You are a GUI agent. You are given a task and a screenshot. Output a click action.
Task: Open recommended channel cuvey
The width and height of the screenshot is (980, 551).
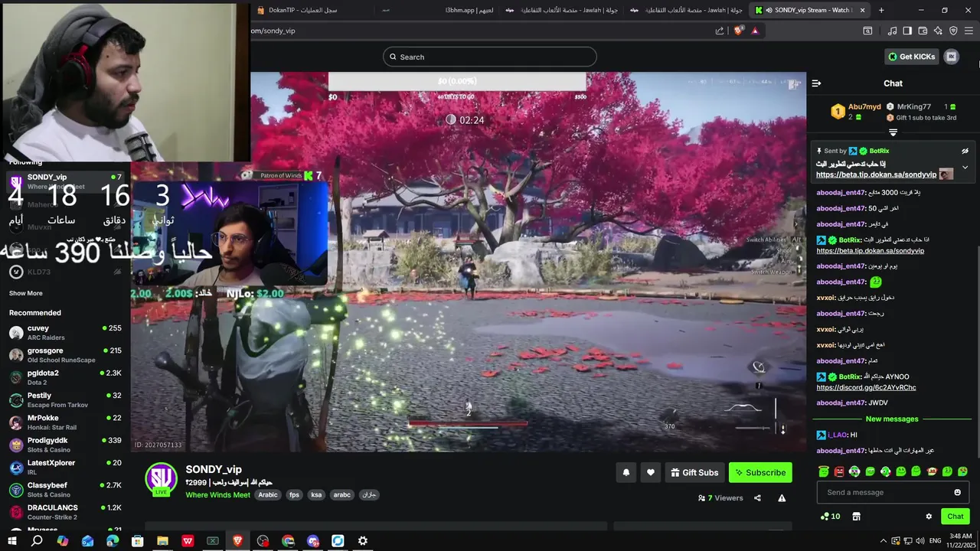pyautogui.click(x=64, y=332)
